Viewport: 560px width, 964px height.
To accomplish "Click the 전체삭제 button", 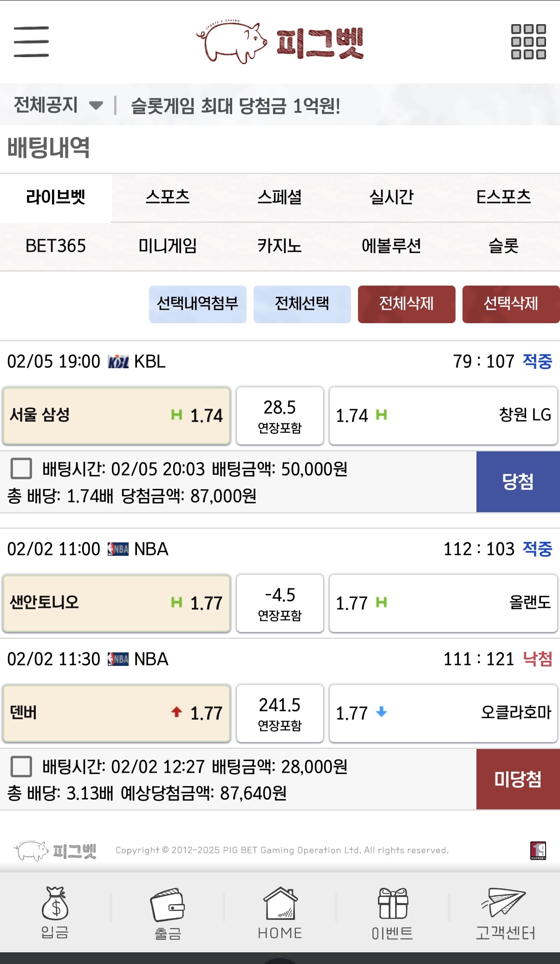I will [x=406, y=304].
